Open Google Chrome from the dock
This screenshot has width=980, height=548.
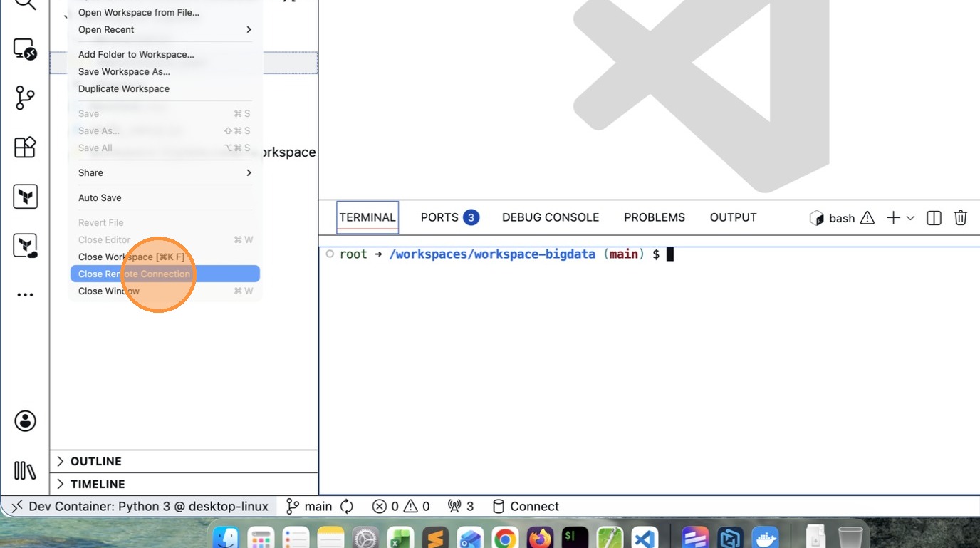pyautogui.click(x=505, y=538)
